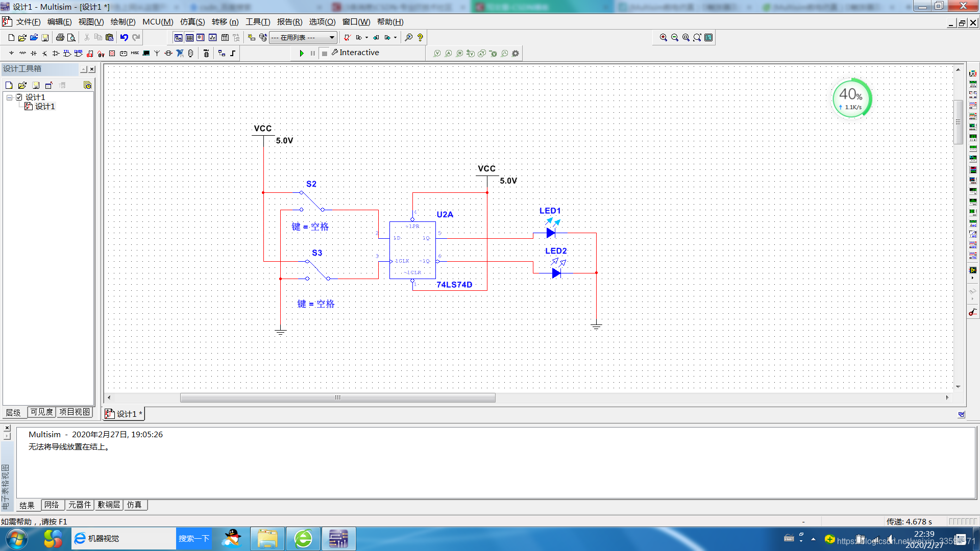980x551 pixels.
Task: Switch to the 网络 tab
Action: coord(52,505)
